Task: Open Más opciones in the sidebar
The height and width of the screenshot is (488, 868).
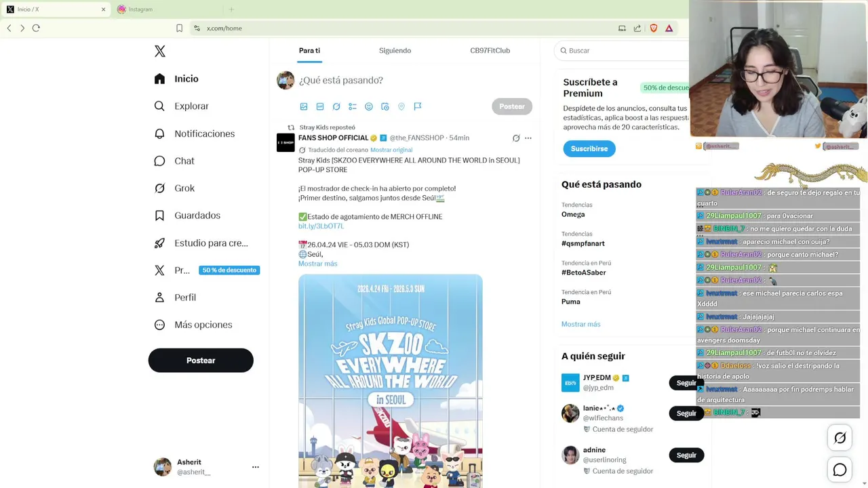Action: (x=193, y=325)
